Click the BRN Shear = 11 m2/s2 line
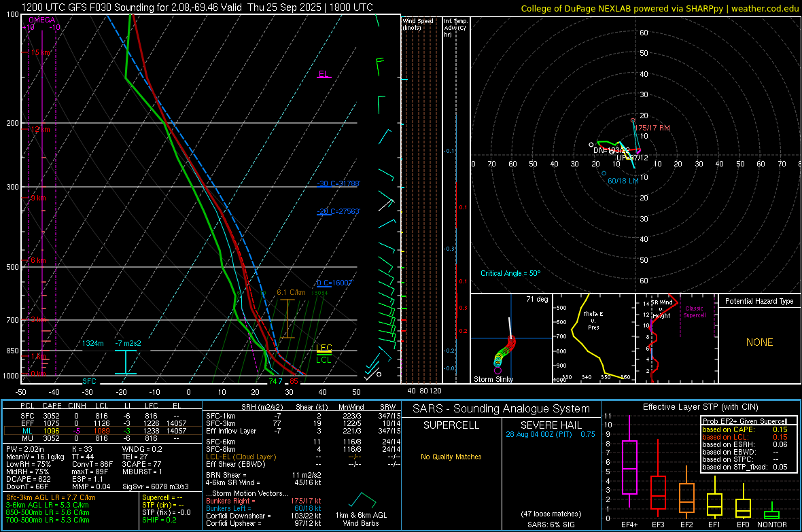The height and width of the screenshot is (532, 802). tap(264, 475)
